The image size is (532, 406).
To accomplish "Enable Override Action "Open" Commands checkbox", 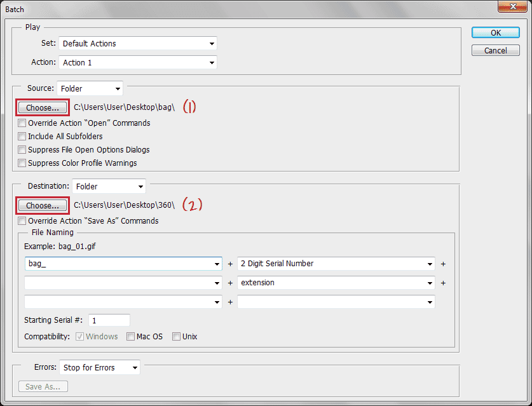I will point(22,123).
